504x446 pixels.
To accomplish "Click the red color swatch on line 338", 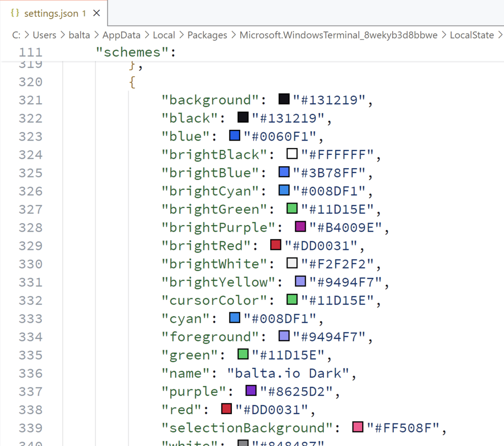I will point(226,409).
